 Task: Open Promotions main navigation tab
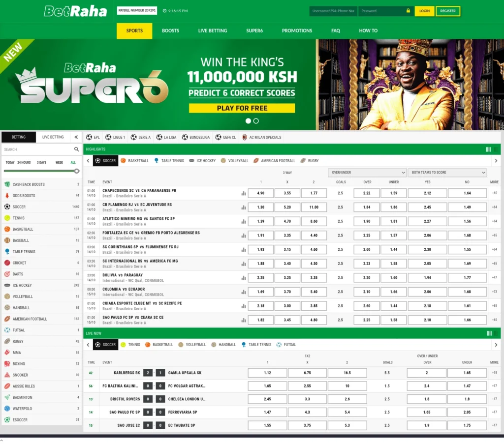(297, 31)
